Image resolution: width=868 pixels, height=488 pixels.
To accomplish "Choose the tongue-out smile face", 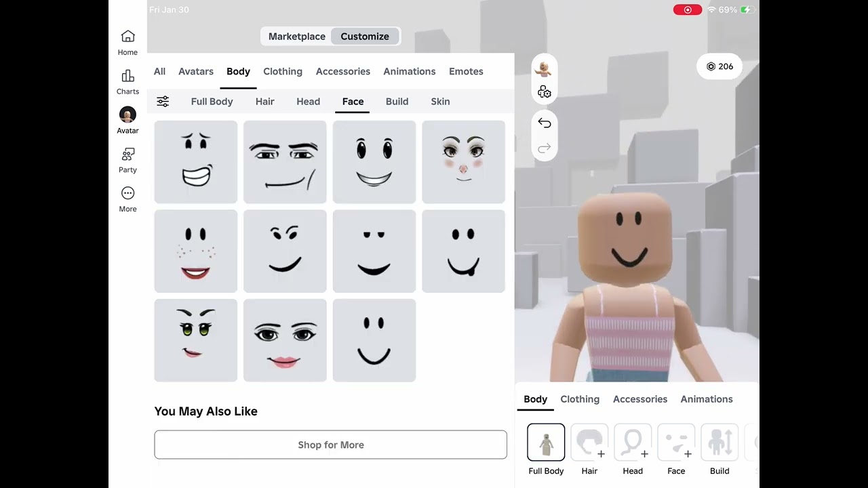I will tap(464, 251).
